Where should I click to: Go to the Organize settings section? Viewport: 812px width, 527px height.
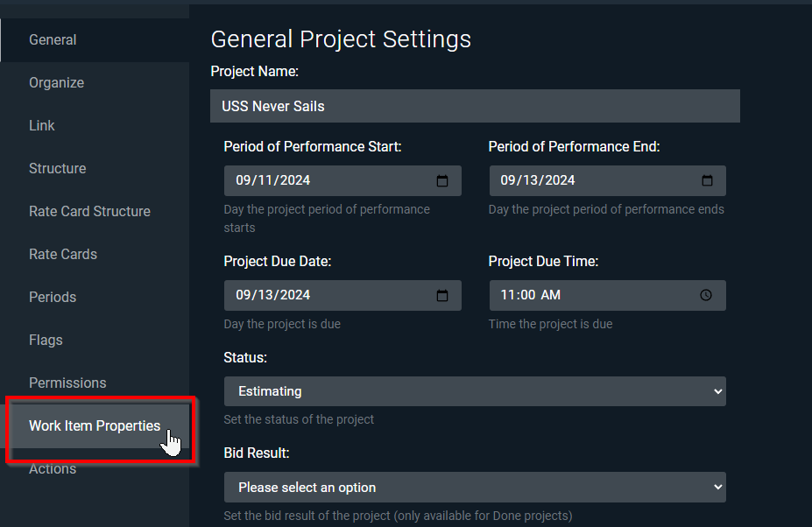56,83
